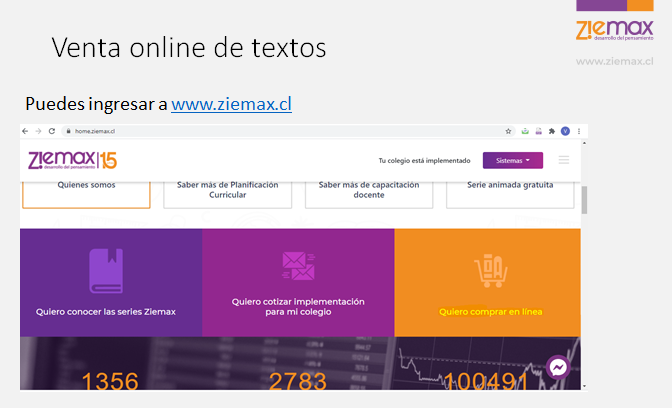The height and width of the screenshot is (408, 672).
Task: Open the www.ziemax.cl hyperlink
Action: tap(231, 104)
